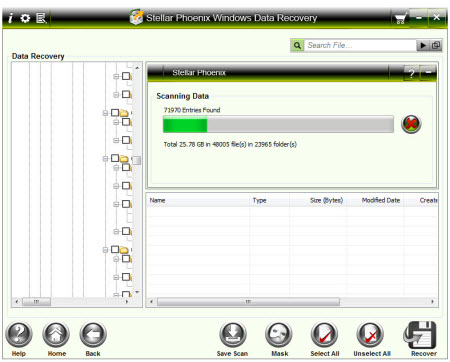Collapse the second folder tree node
The image size is (450, 362).
(x=105, y=158)
